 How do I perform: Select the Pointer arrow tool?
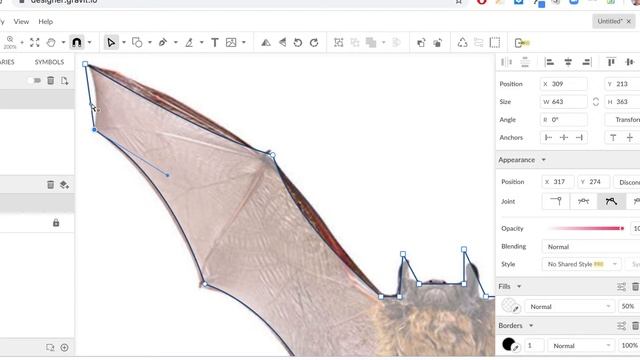[111, 42]
